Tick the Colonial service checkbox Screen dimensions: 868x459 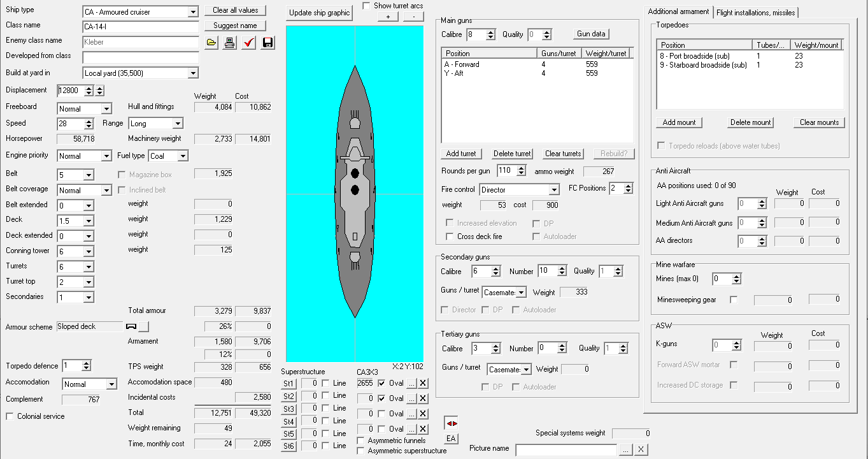10,416
